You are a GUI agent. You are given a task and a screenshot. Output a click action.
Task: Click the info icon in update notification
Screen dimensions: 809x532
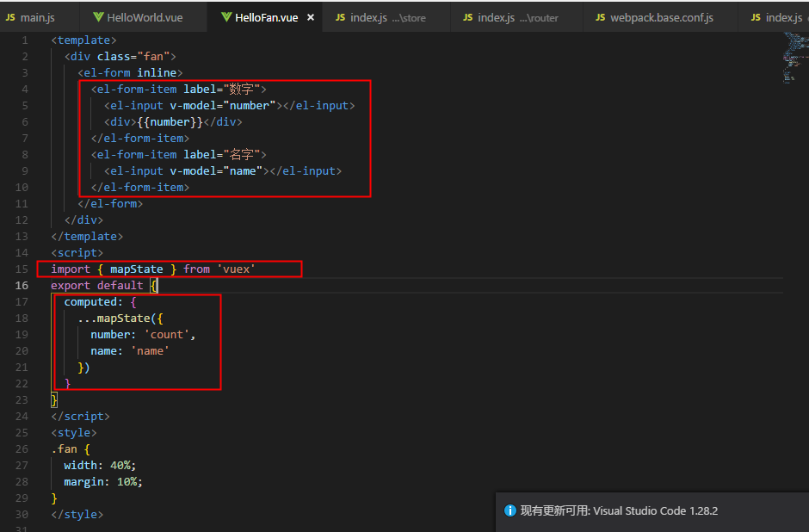tap(509, 510)
